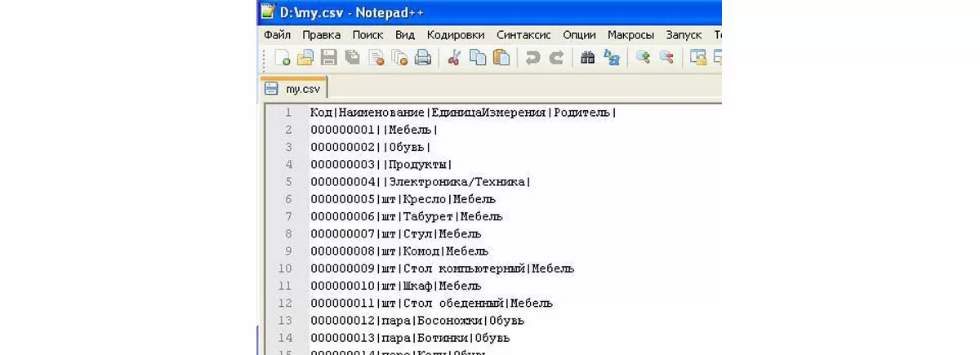Click the line 000000001||Мебель|
The height and width of the screenshot is (355, 980).
tap(374, 130)
